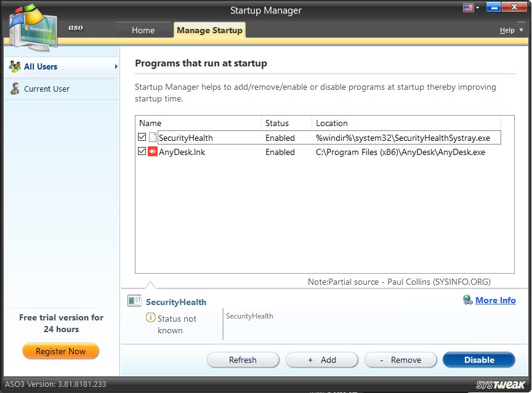
Task: Click the aso logo near the top
Action: [x=75, y=27]
